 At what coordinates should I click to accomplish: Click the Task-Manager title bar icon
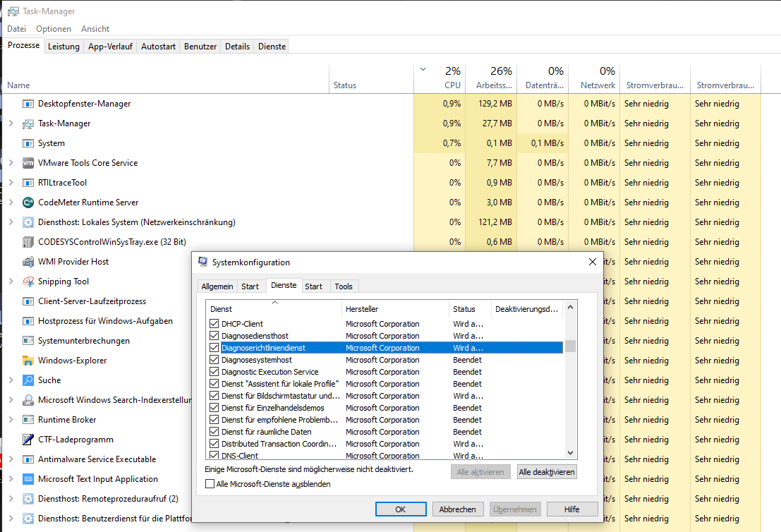pyautogui.click(x=13, y=11)
